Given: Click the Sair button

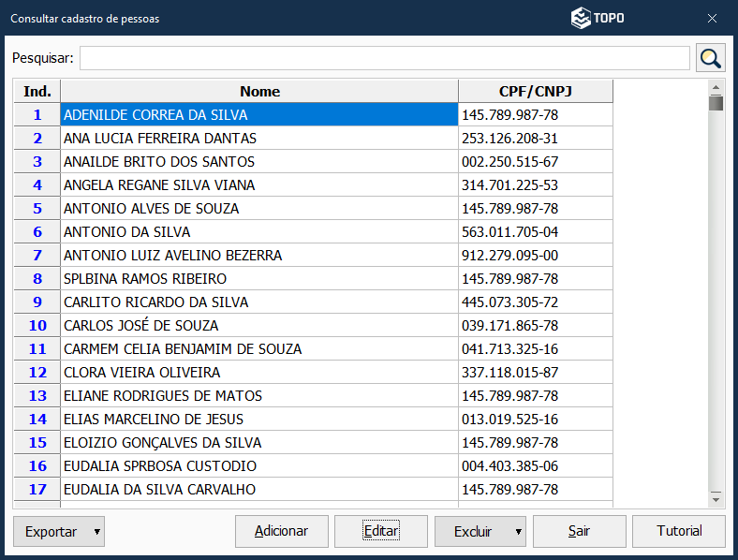Looking at the screenshot, I should [x=579, y=532].
